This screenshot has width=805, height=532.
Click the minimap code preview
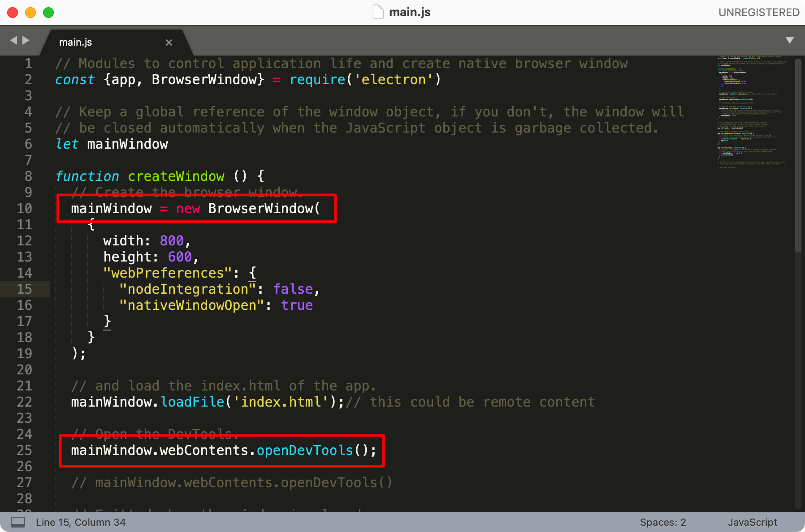point(752,112)
